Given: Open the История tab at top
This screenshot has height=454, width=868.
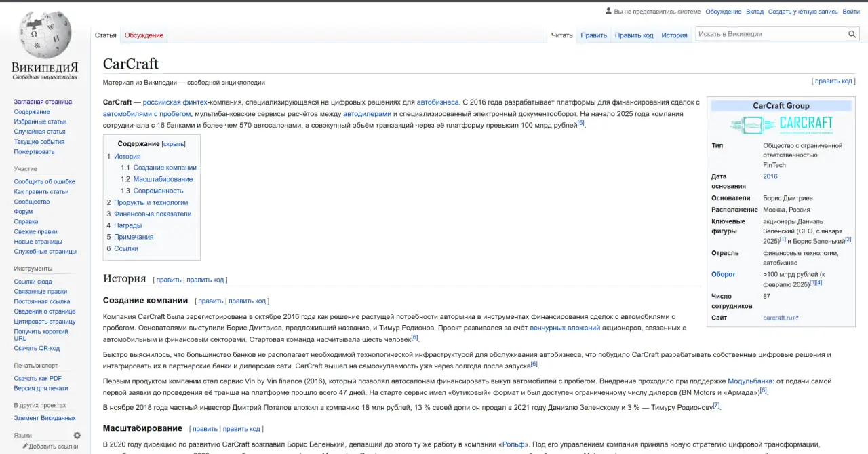Looking at the screenshot, I should point(674,35).
